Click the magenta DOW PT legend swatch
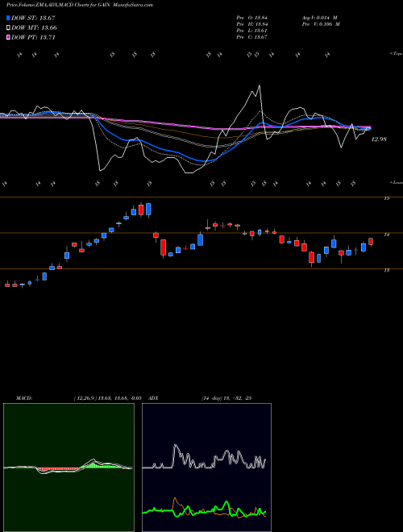Viewport: 403px width, 532px height. [8, 37]
